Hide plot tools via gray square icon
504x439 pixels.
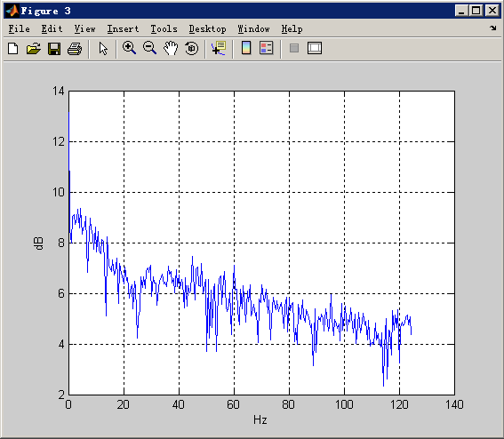pos(294,48)
